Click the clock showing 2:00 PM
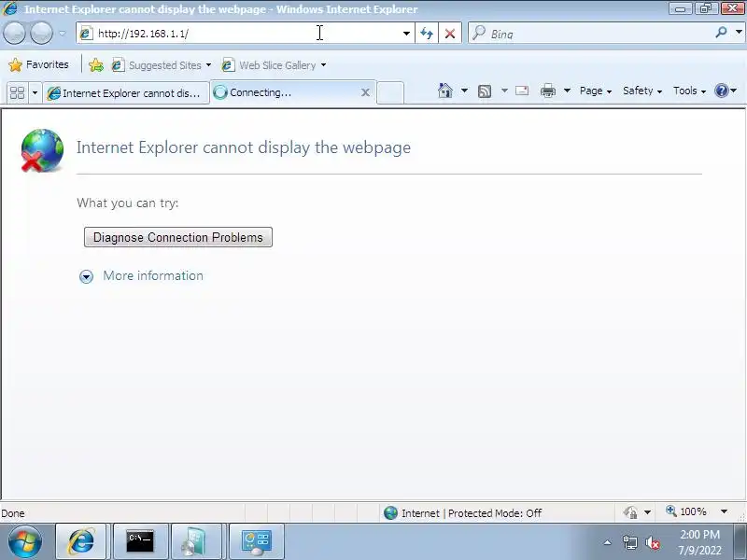This screenshot has height=560, width=747. coord(699,542)
